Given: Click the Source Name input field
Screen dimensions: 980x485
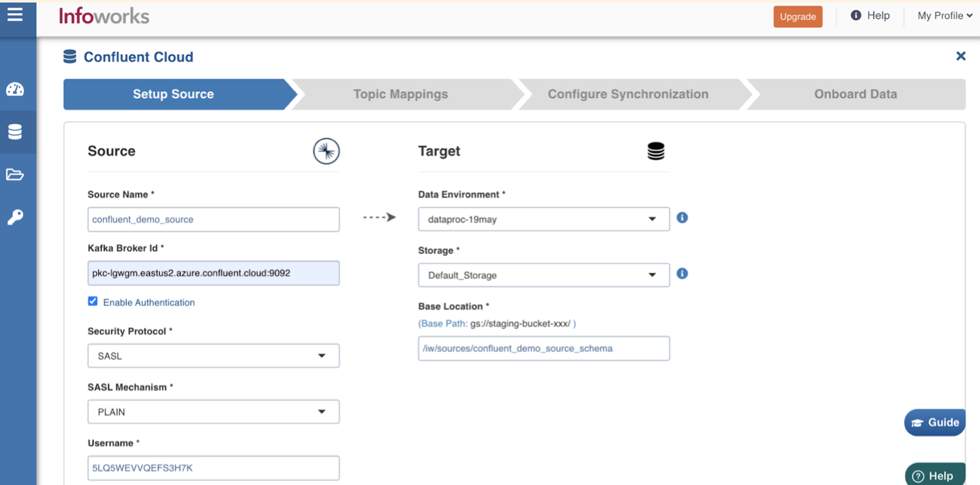Looking at the screenshot, I should tap(214, 219).
